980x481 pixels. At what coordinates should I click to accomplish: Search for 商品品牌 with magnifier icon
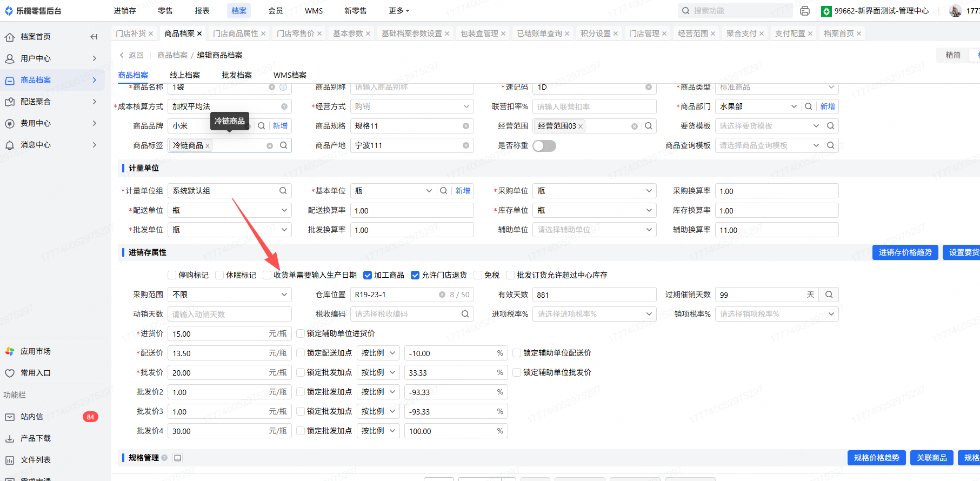262,126
